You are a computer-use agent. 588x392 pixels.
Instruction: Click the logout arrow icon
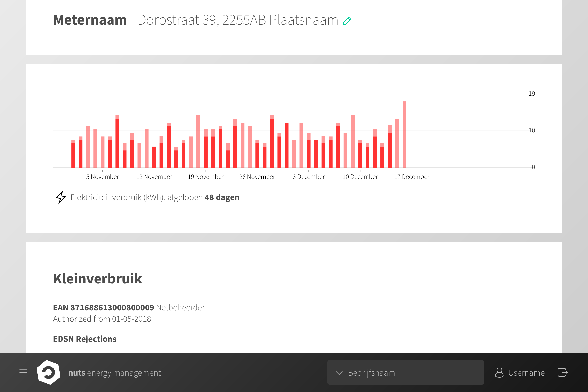(x=563, y=372)
